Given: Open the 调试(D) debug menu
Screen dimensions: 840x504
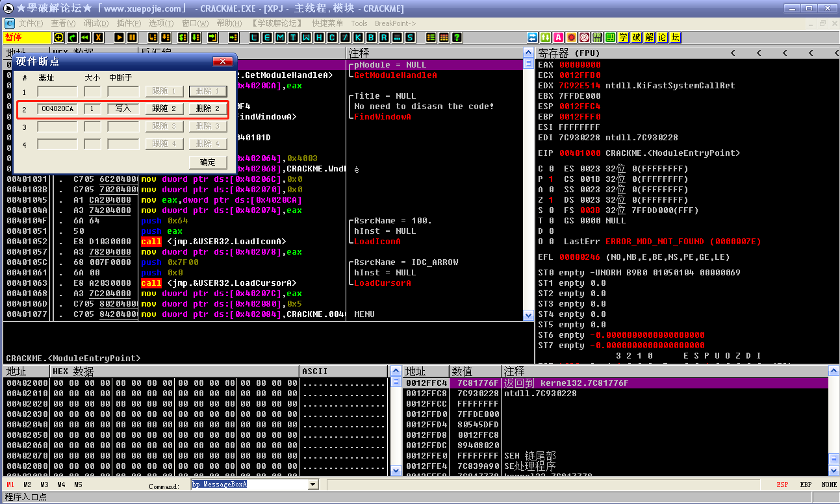Looking at the screenshot, I should pyautogui.click(x=96, y=23).
